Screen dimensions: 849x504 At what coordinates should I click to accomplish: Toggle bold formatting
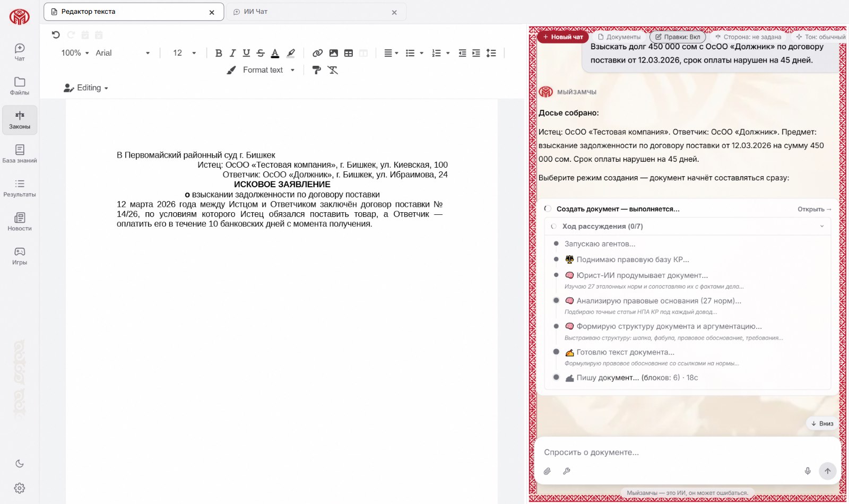(219, 53)
